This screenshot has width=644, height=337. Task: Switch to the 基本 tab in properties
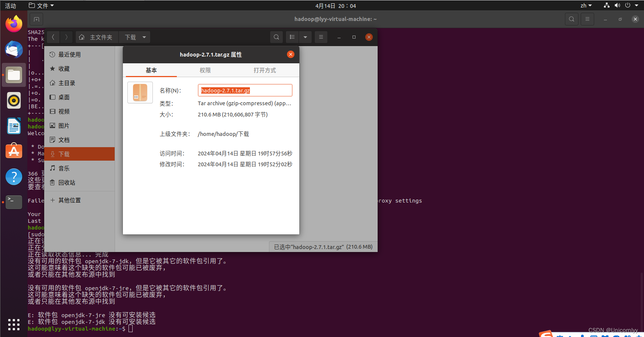151,70
